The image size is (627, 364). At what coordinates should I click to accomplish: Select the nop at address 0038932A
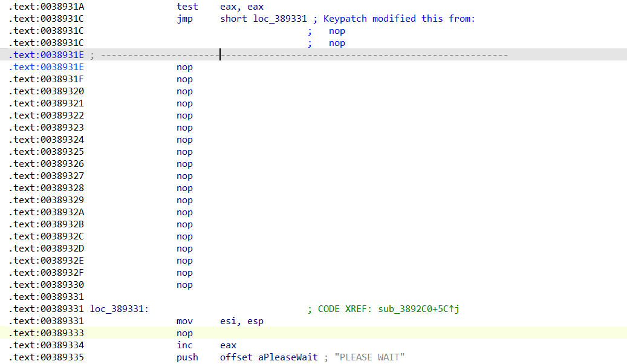point(184,212)
